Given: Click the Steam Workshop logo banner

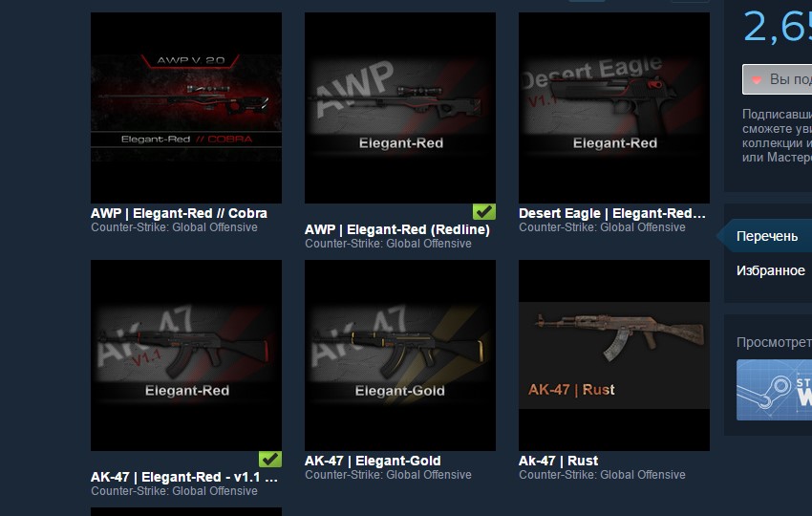Looking at the screenshot, I should click(x=774, y=390).
